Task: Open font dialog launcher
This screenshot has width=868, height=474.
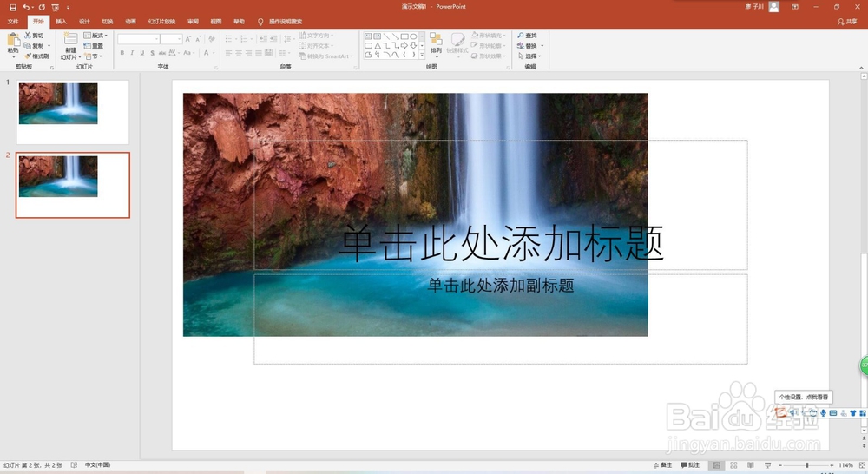Action: pos(216,67)
